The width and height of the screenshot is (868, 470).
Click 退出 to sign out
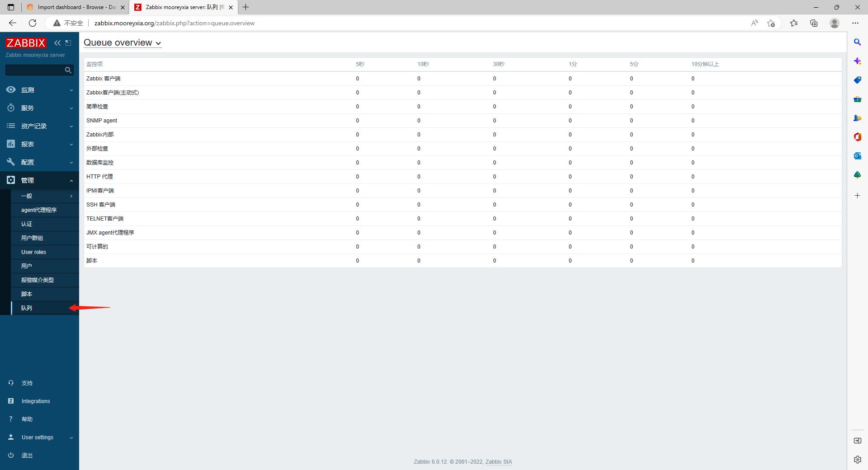27,456
